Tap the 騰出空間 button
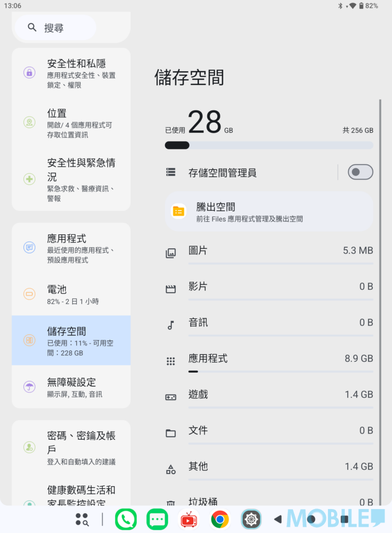 (x=269, y=212)
